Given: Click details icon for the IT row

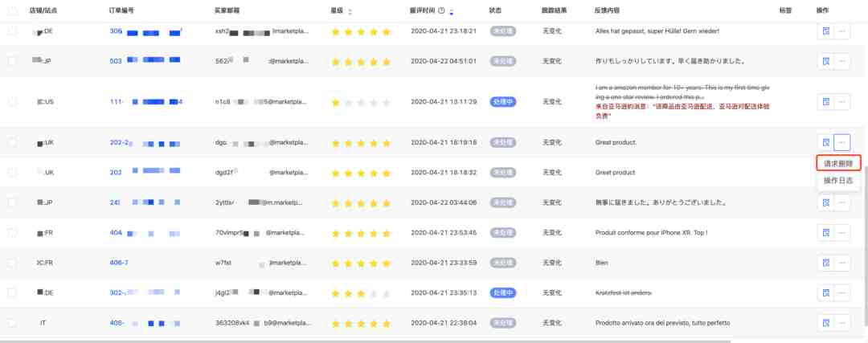Looking at the screenshot, I should click(x=825, y=323).
